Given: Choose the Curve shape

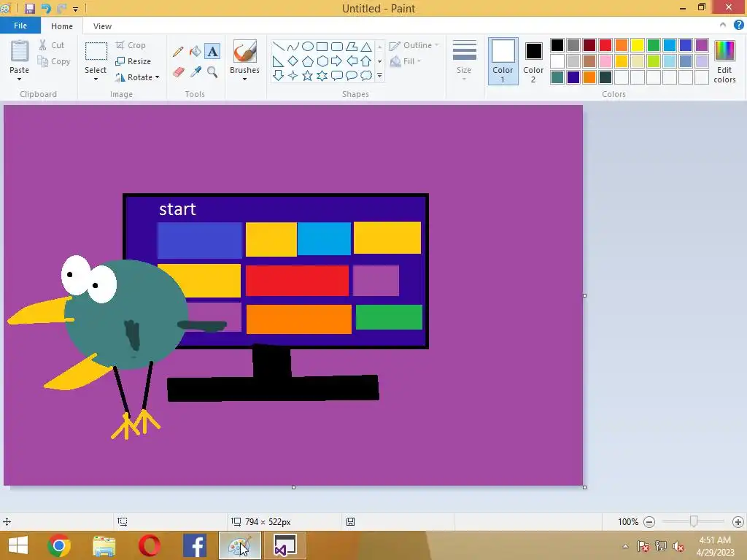Looking at the screenshot, I should (293, 47).
